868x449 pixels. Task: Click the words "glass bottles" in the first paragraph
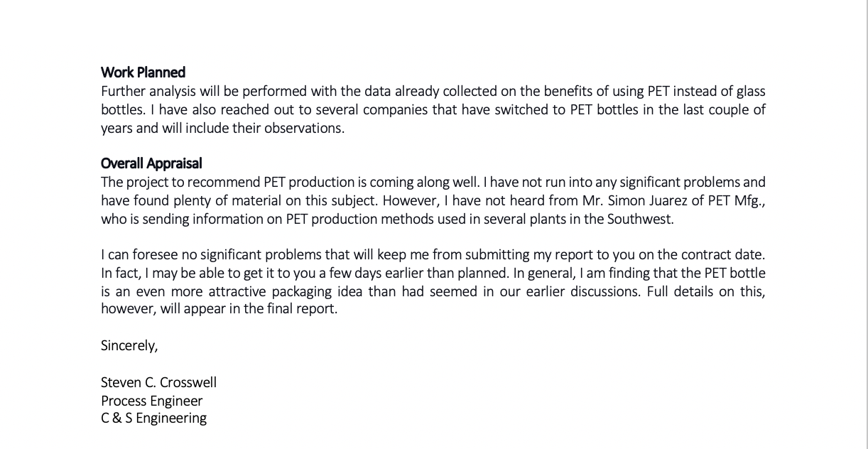tap(750, 91)
